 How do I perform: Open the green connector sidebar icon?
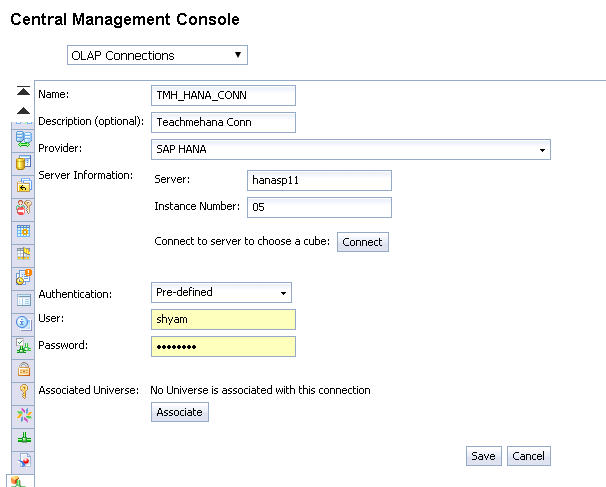[x=24, y=438]
